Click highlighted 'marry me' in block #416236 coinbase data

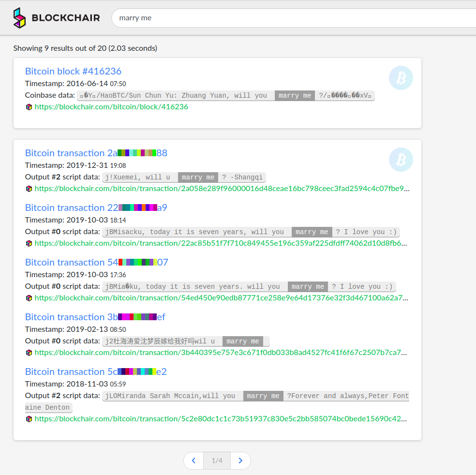coord(295,96)
